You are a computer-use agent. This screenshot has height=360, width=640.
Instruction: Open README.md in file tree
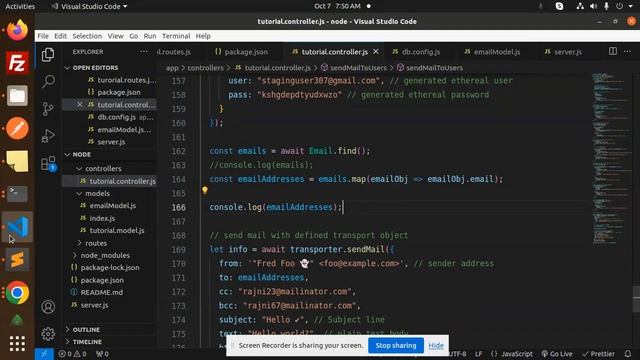click(x=102, y=293)
